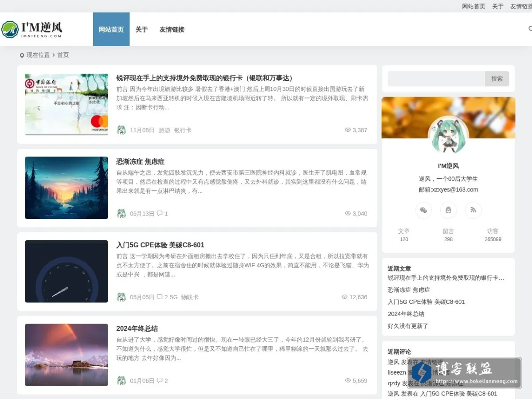Click the date 05月05日 on third post
This screenshot has height=399, width=532.
pyautogui.click(x=142, y=297)
